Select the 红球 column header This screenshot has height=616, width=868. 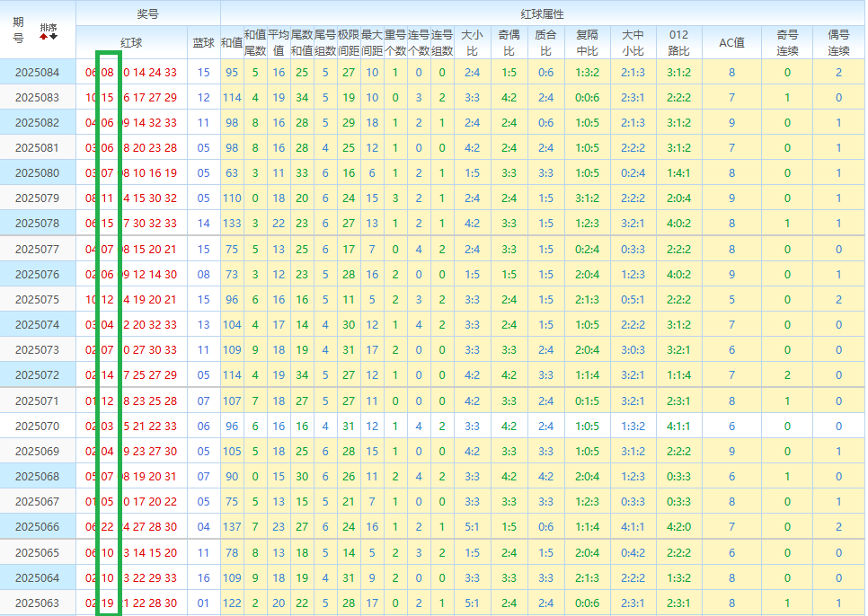tap(131, 42)
